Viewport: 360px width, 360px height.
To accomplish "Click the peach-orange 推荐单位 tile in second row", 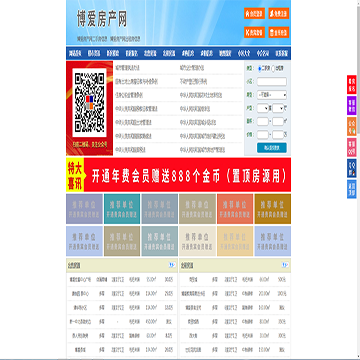I will tap(235, 241).
